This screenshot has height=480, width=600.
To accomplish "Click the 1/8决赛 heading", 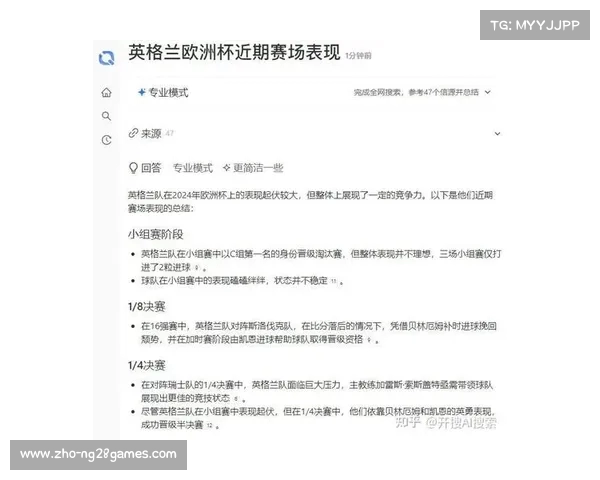I will 147,307.
